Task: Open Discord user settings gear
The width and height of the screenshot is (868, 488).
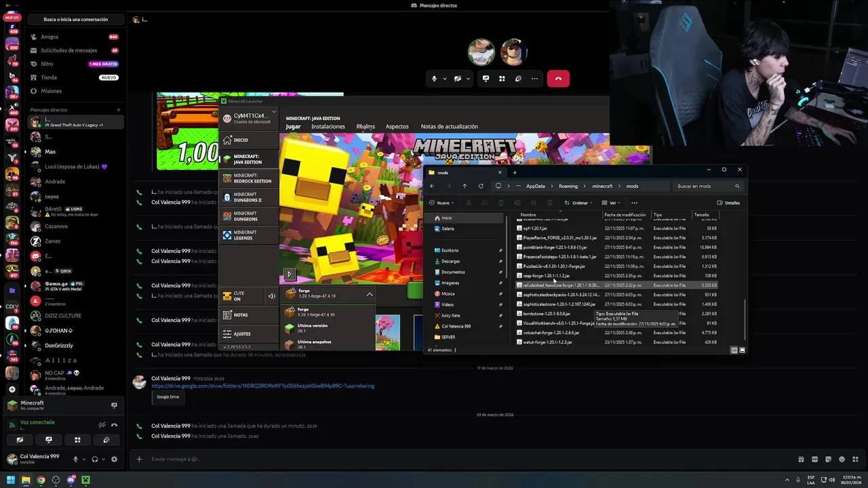Action: 114,459
